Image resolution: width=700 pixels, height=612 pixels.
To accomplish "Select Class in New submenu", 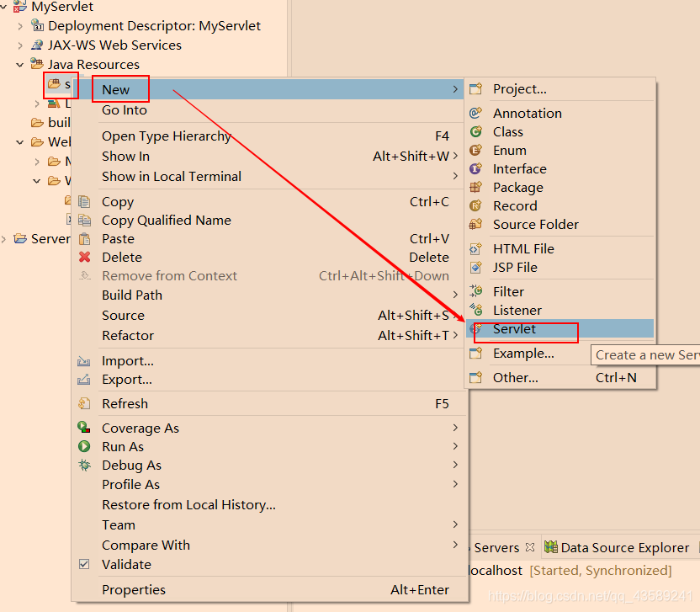I will tap(559, 132).
